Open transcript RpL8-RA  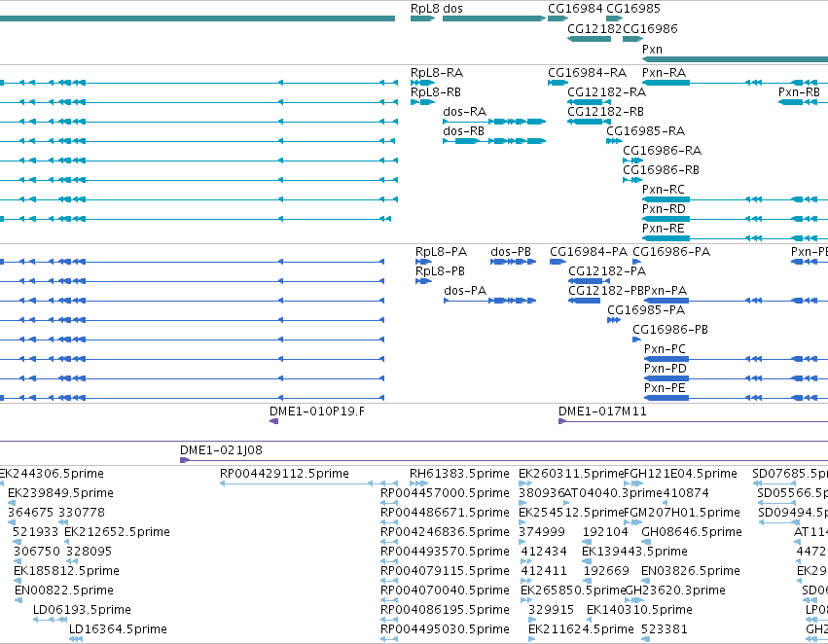tap(437, 73)
